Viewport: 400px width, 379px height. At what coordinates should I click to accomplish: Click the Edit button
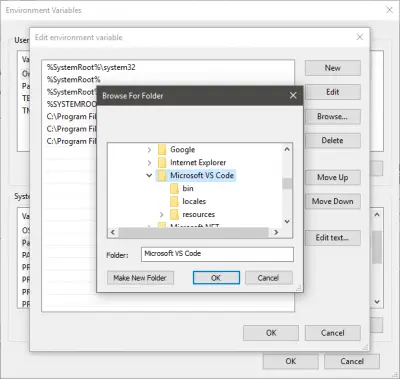click(333, 92)
